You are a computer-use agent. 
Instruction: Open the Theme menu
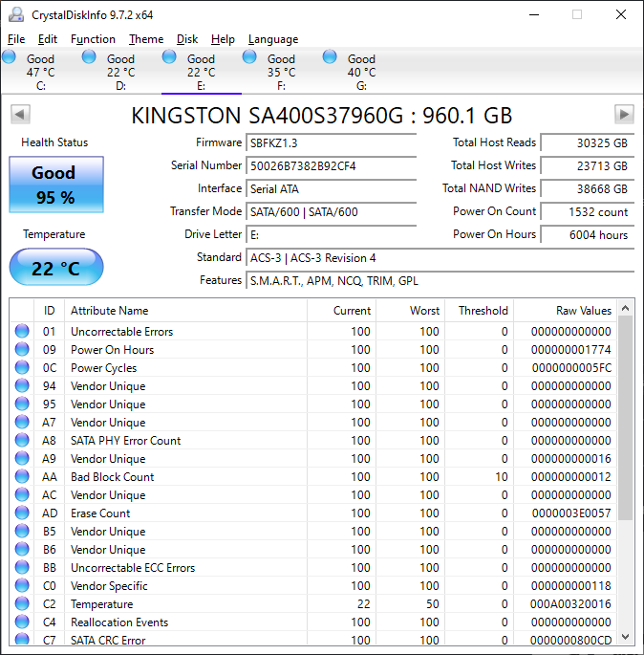tap(146, 39)
